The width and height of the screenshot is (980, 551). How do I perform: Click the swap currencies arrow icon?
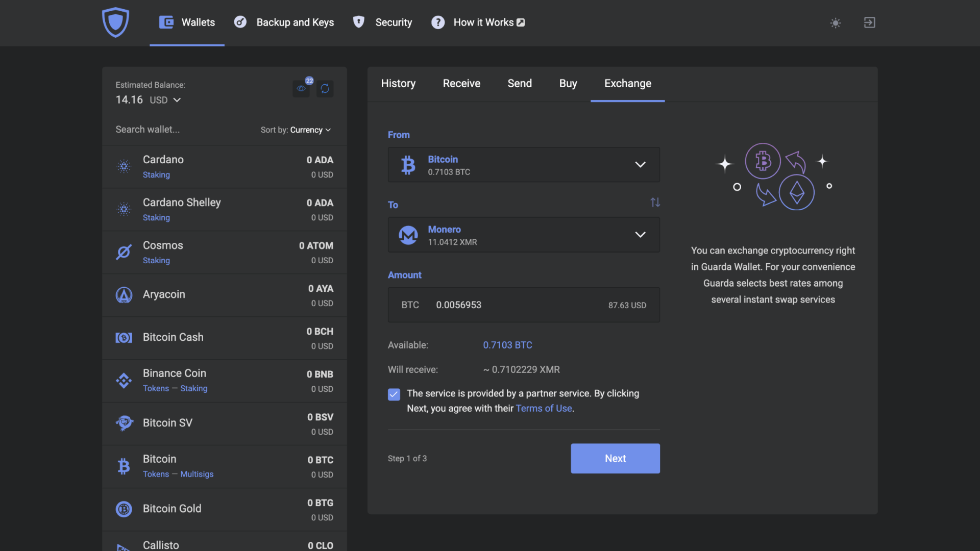tap(655, 203)
